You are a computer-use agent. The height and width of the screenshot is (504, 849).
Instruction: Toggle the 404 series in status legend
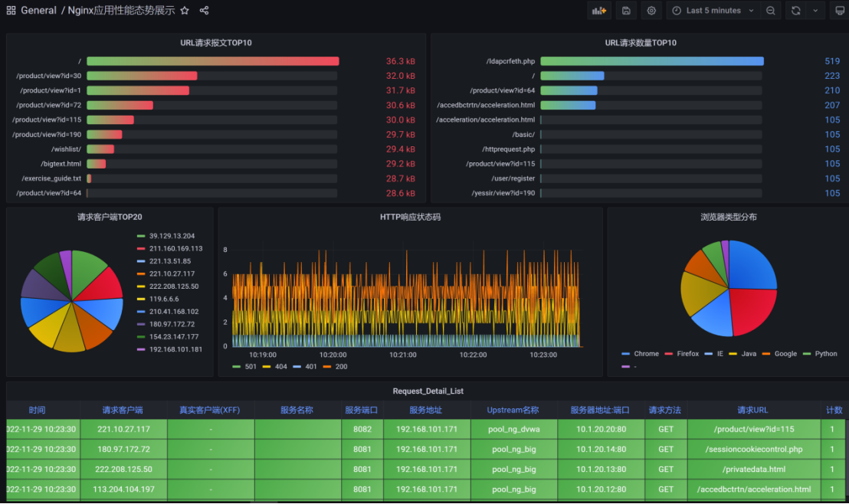coord(275,366)
